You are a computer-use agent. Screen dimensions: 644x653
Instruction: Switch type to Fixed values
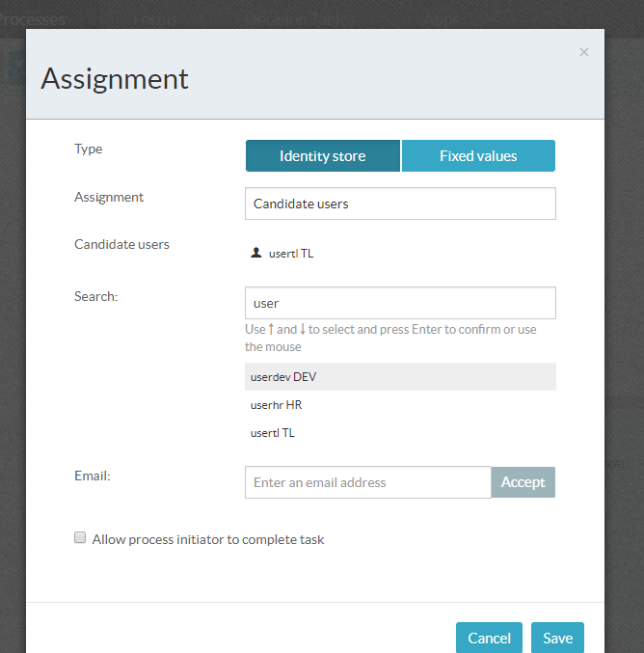pyautogui.click(x=478, y=155)
